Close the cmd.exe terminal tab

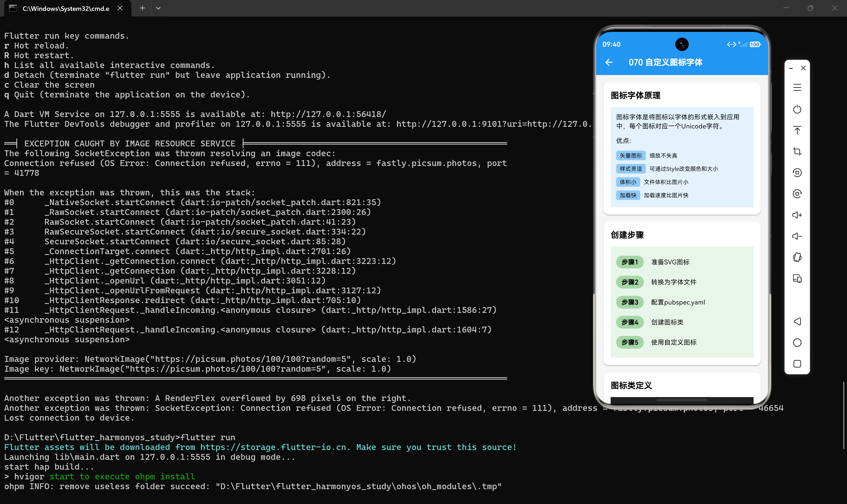click(x=120, y=8)
